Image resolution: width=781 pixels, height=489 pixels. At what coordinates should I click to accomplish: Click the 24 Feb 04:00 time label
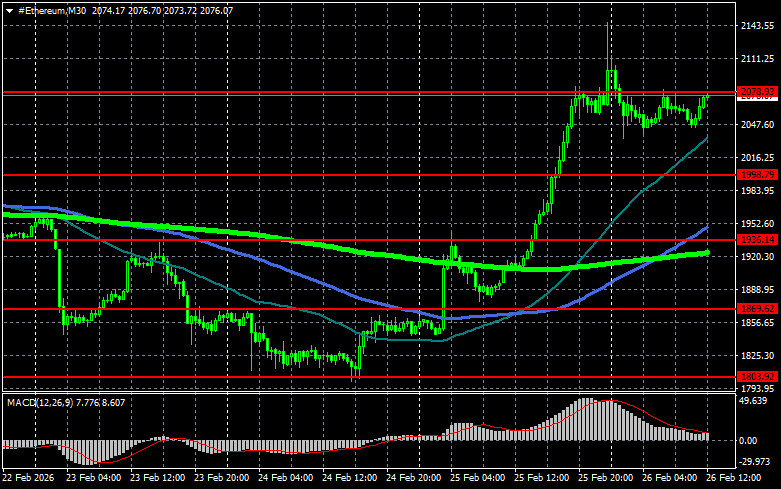[x=285, y=478]
